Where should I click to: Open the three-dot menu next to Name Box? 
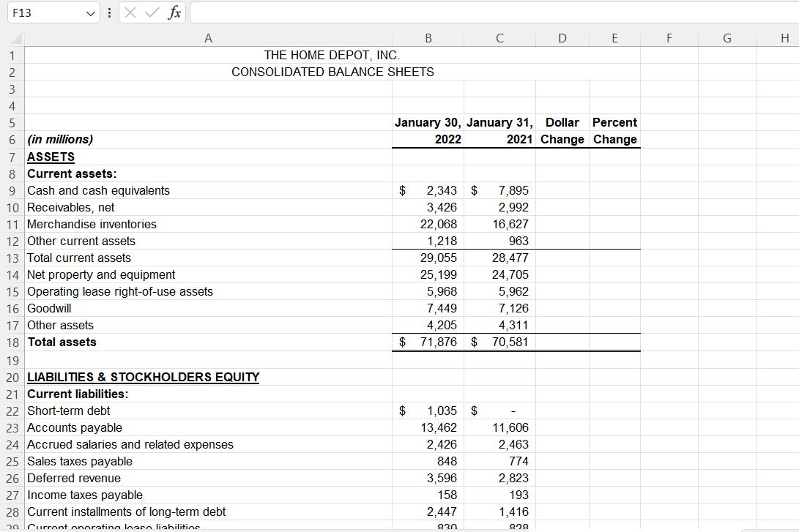tap(108, 12)
